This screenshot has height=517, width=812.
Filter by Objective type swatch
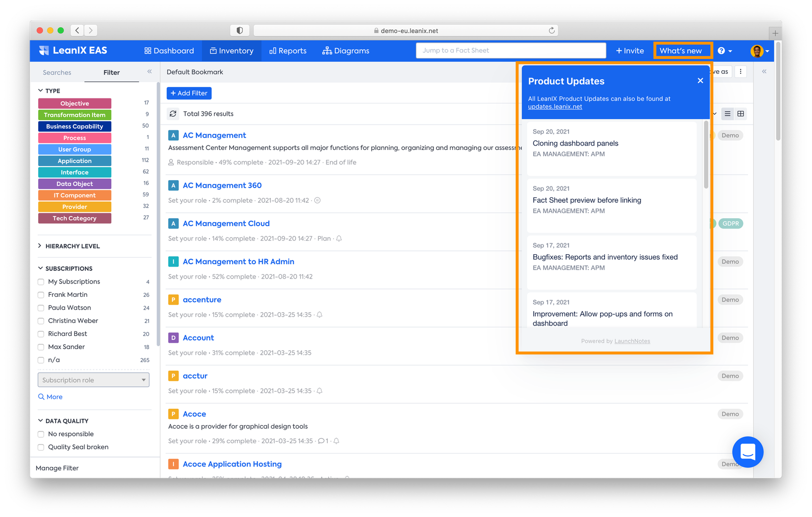pos(75,103)
